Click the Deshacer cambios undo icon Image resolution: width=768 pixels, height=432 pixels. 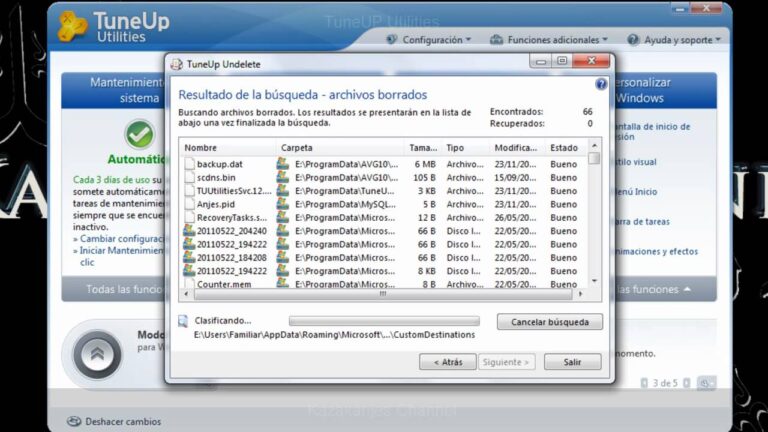[x=74, y=421]
